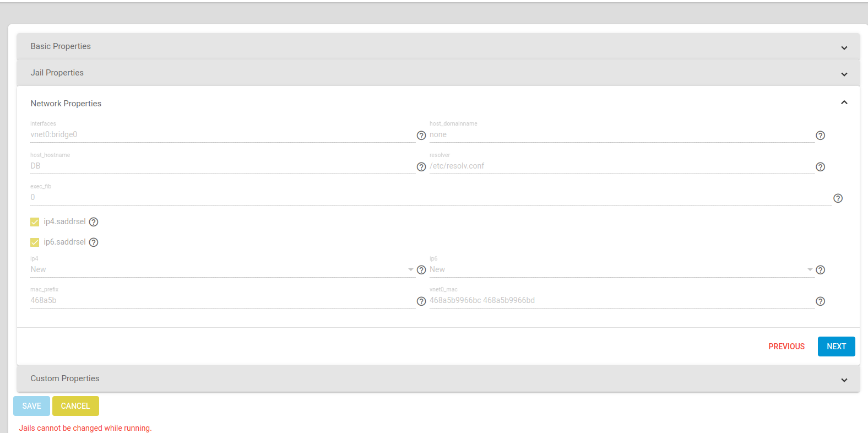Open the exec_fib help icon

coord(838,198)
